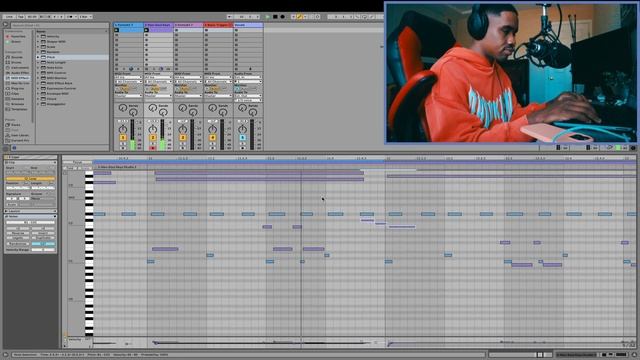The width and height of the screenshot is (640, 360).
Task: Click the Randomize button in Notes panel
Action: pos(17,244)
